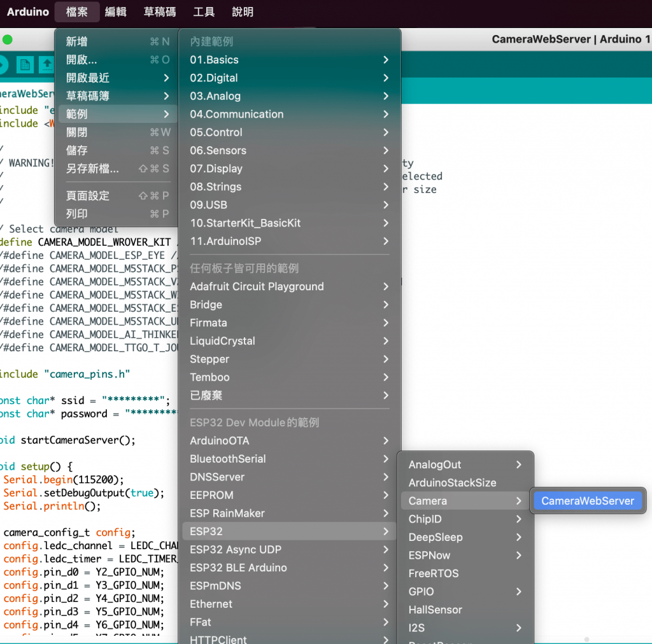Expand the DeepSleep examples submenu
The height and width of the screenshot is (644, 652).
(465, 537)
